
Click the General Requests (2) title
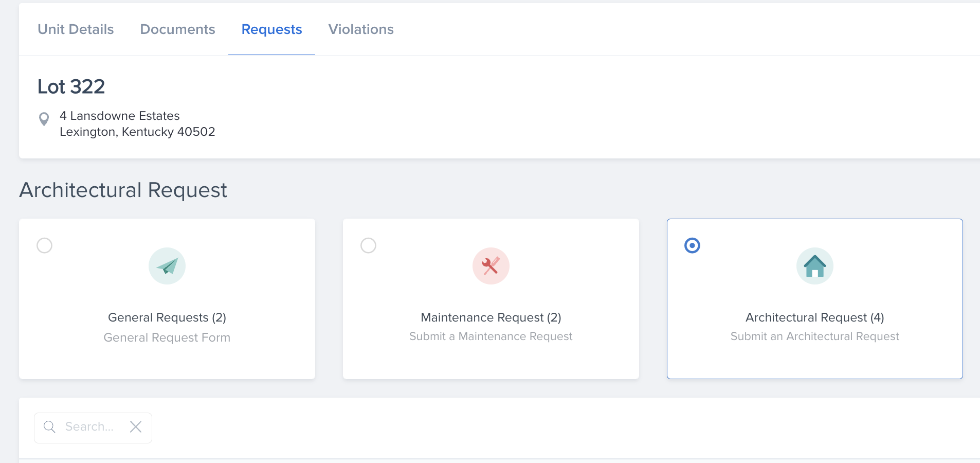coord(167,317)
